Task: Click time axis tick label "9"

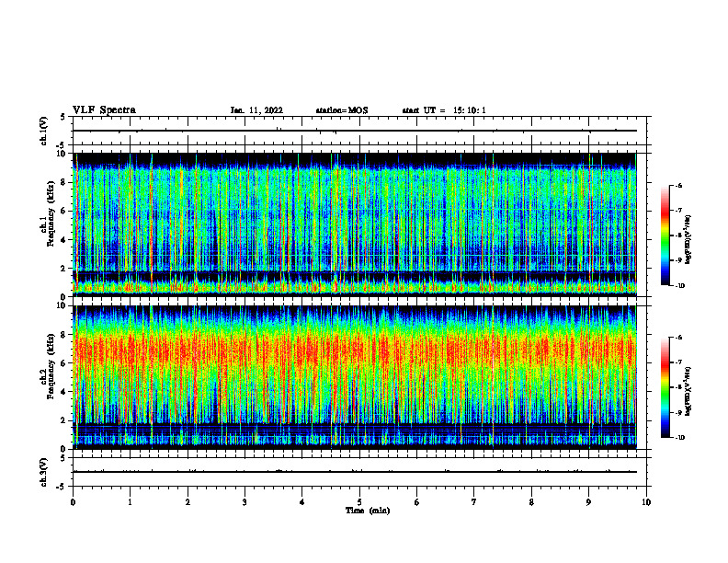Action: (x=588, y=502)
